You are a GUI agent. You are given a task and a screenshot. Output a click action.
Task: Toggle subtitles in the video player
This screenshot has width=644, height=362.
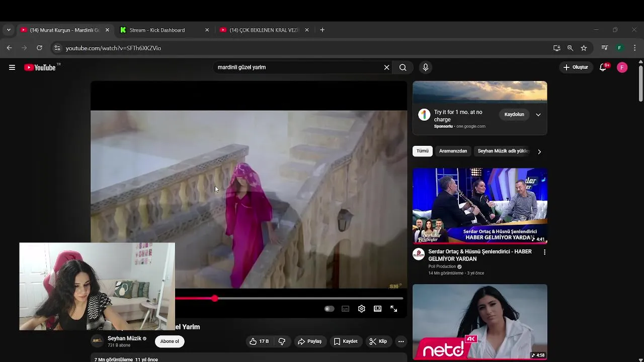[346, 309]
